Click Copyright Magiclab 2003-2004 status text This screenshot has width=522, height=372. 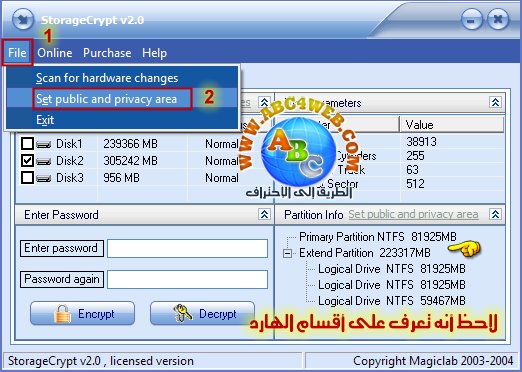point(433,361)
